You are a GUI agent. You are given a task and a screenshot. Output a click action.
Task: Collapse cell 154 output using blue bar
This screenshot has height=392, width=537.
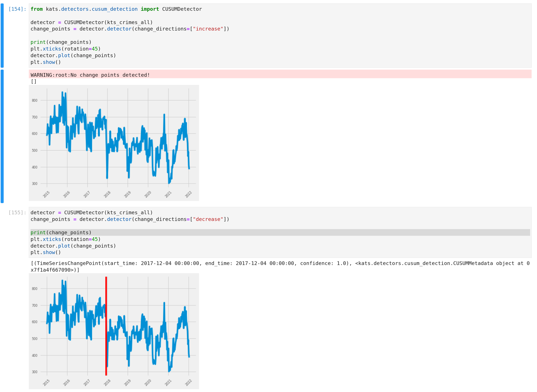point(2,136)
